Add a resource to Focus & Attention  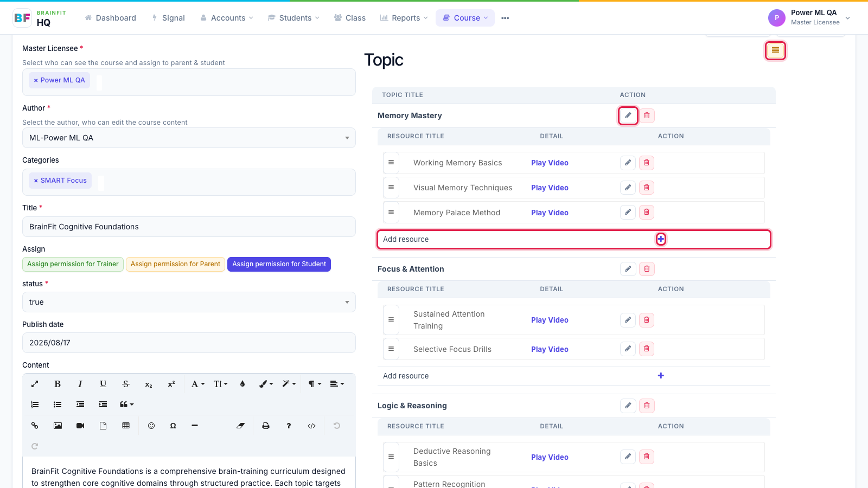[661, 376]
